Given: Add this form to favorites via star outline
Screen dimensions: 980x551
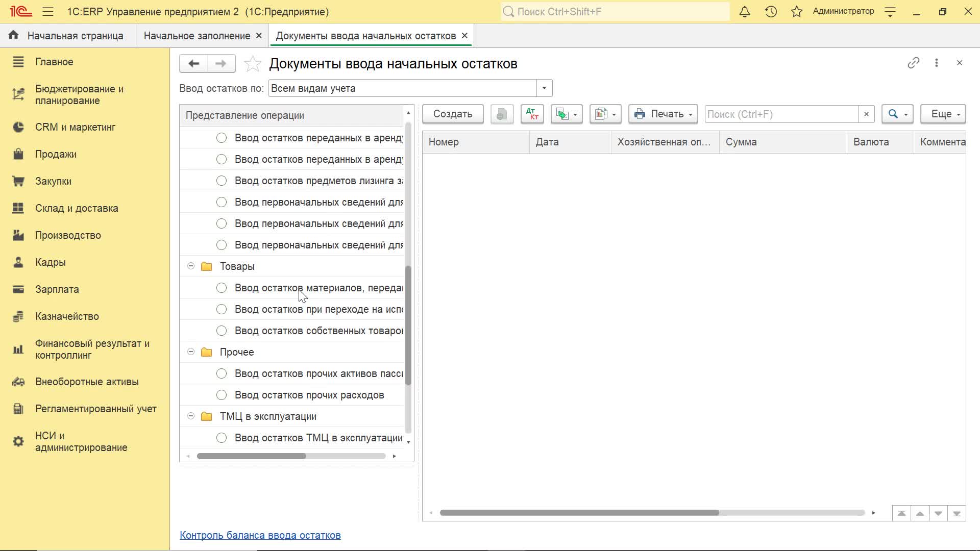Looking at the screenshot, I should [x=253, y=64].
